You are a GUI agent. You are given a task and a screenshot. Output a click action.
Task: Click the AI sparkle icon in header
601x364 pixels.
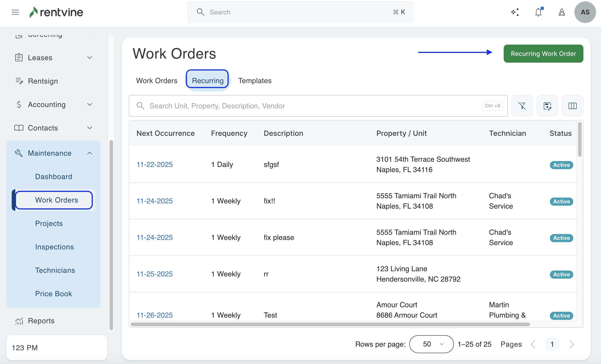515,12
